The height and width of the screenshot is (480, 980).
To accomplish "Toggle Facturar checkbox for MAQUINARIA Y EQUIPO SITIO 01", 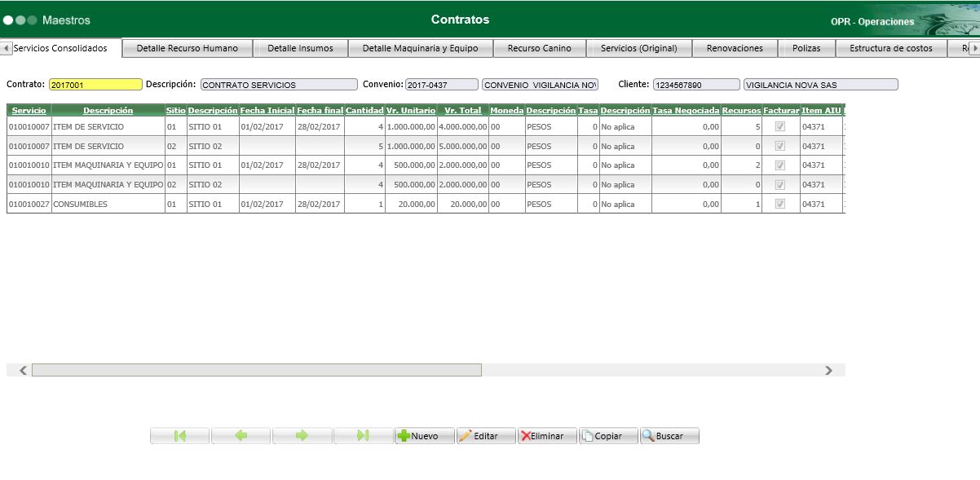I will click(780, 165).
